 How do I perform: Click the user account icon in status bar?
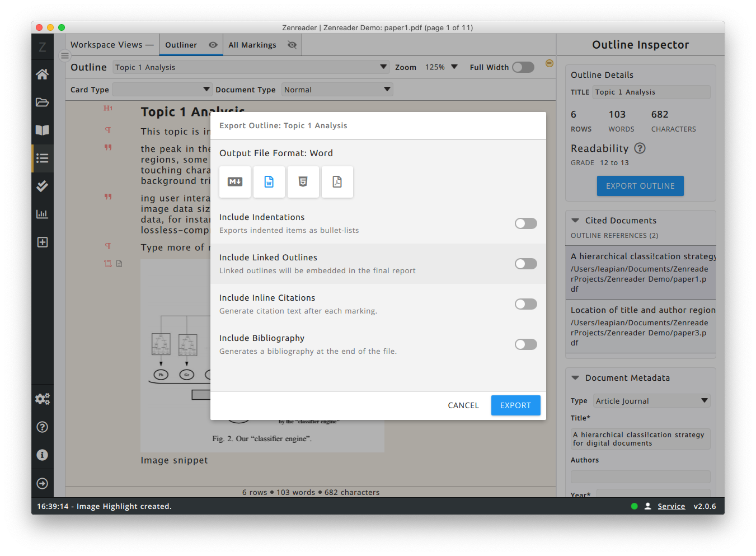point(647,506)
